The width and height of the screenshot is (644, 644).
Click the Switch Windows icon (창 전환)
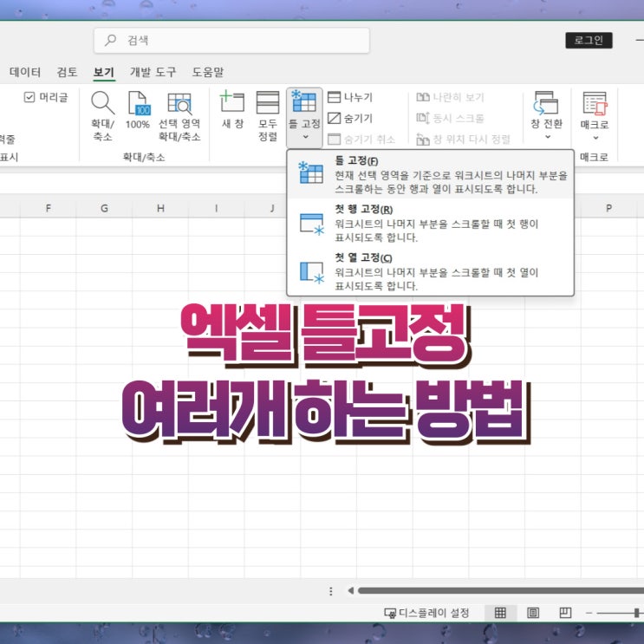tap(545, 102)
